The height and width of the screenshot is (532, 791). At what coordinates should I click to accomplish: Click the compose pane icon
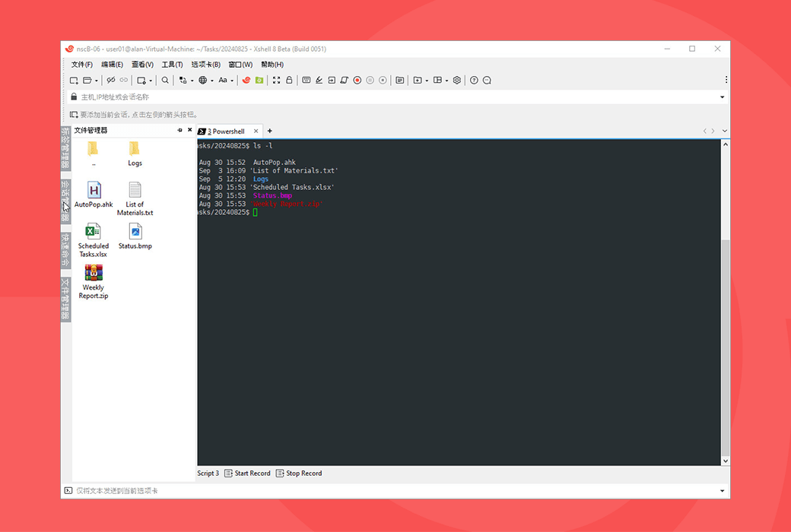pyautogui.click(x=400, y=80)
